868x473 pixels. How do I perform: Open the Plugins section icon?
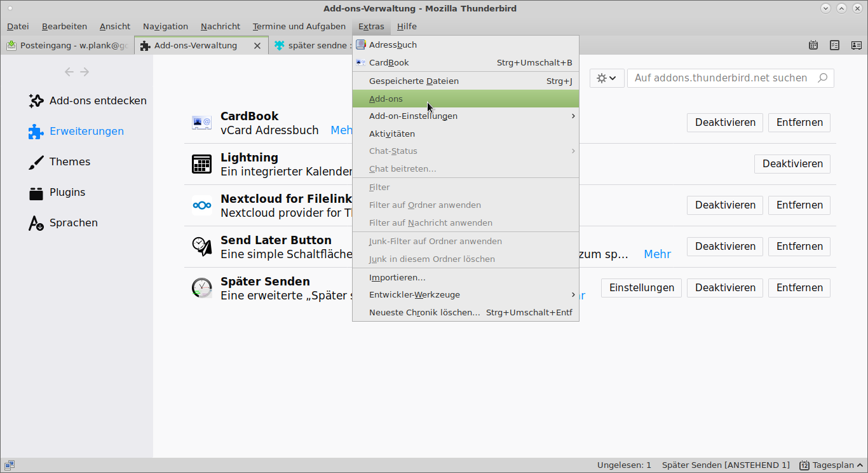tap(36, 193)
